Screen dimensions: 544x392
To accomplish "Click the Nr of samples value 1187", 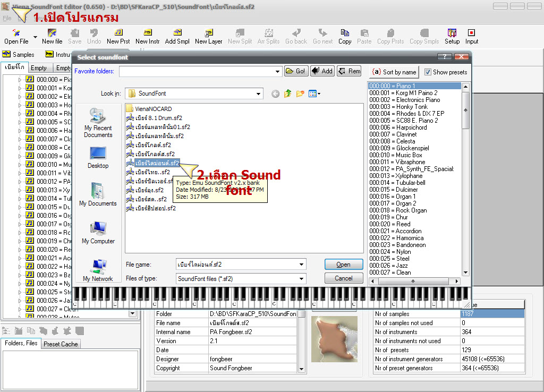I will [492, 313].
